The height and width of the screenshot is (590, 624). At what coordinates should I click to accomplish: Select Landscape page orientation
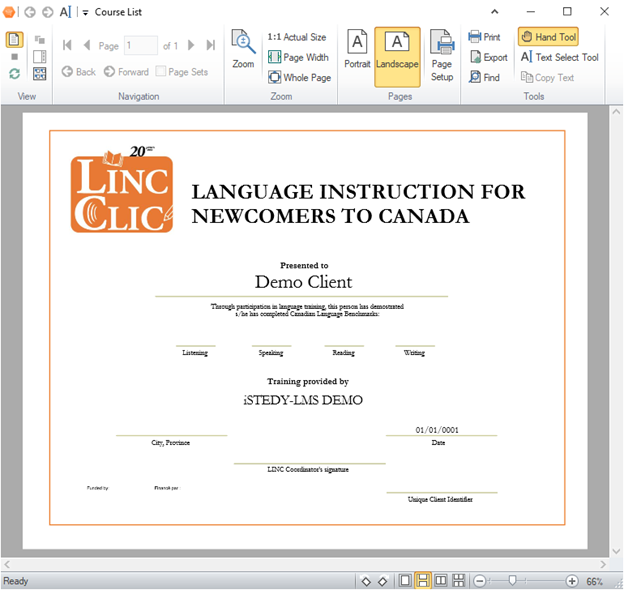point(397,57)
